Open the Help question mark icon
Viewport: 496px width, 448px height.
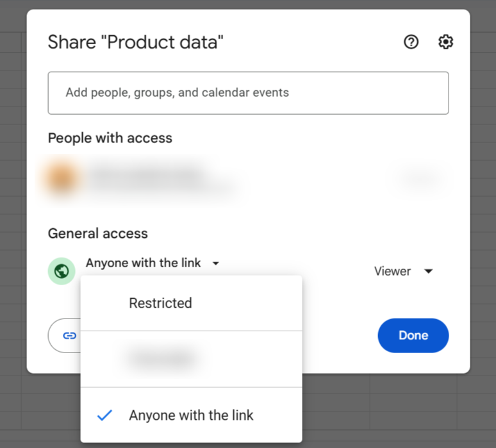pyautogui.click(x=411, y=42)
